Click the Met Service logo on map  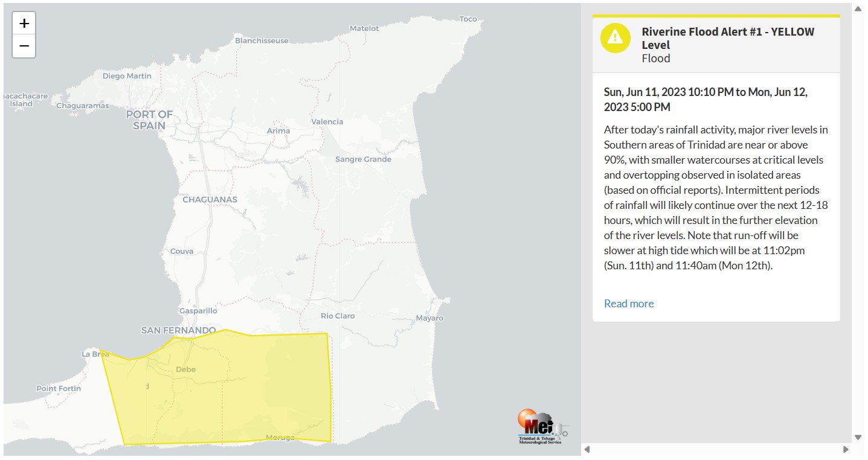542,427
